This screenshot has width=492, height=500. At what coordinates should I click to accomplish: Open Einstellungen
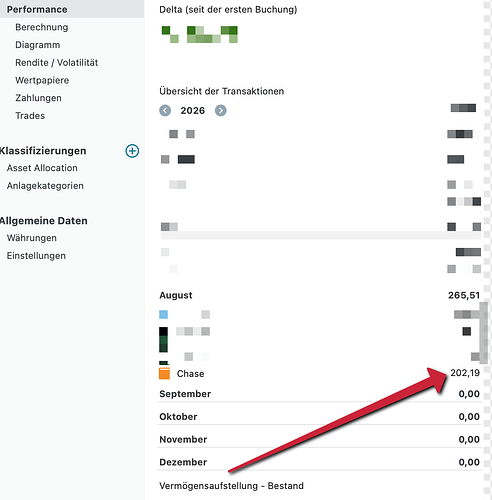[36, 255]
